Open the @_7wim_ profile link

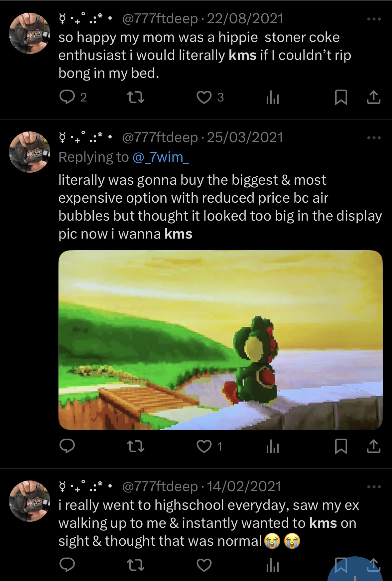(161, 157)
